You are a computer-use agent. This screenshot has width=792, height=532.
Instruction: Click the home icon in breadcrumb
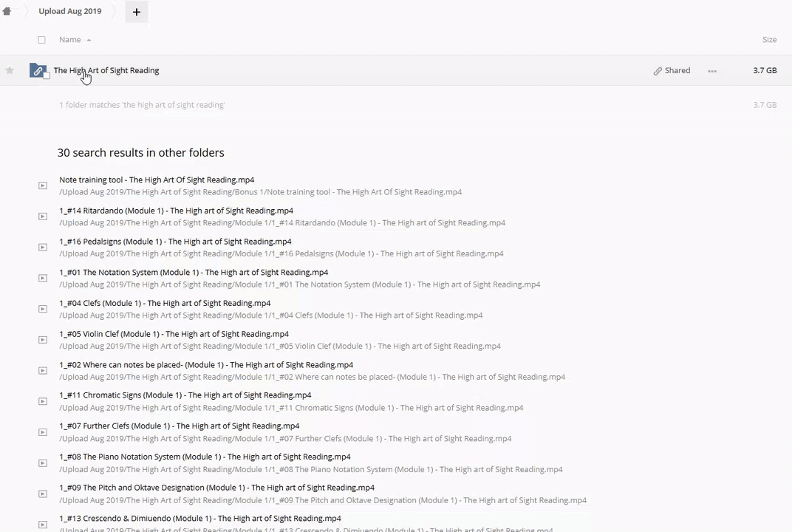coord(7,11)
